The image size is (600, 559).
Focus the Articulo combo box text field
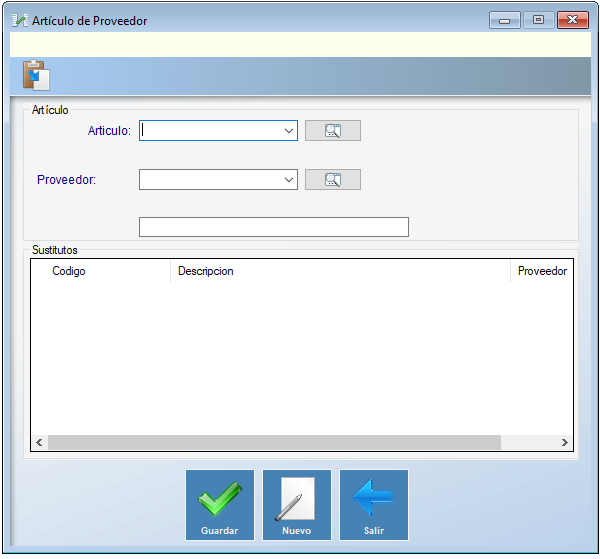210,130
